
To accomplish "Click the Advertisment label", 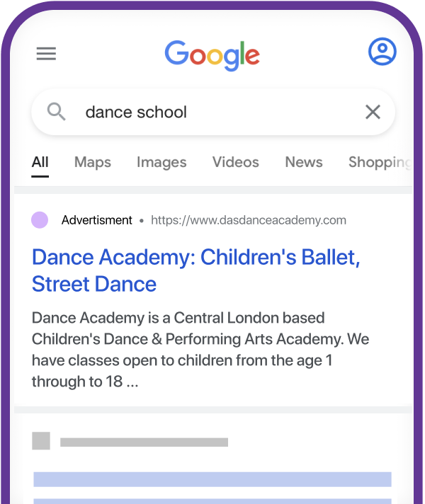I will click(97, 220).
